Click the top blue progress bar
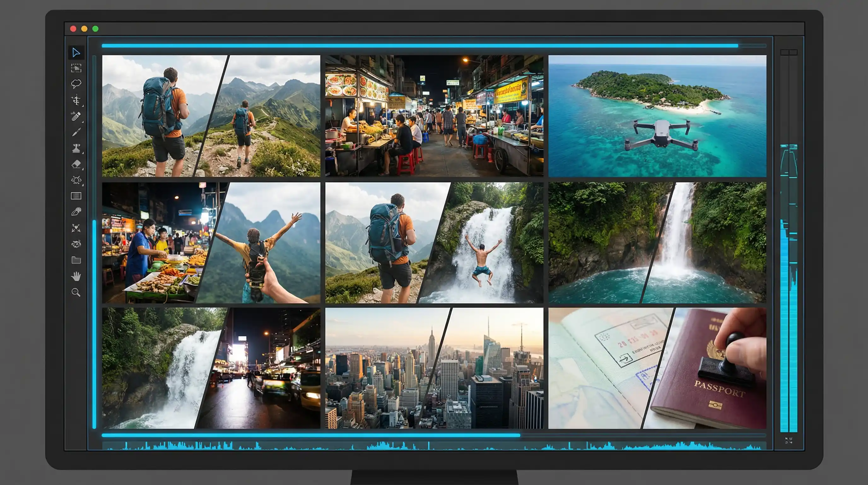868x485 pixels. pos(419,45)
